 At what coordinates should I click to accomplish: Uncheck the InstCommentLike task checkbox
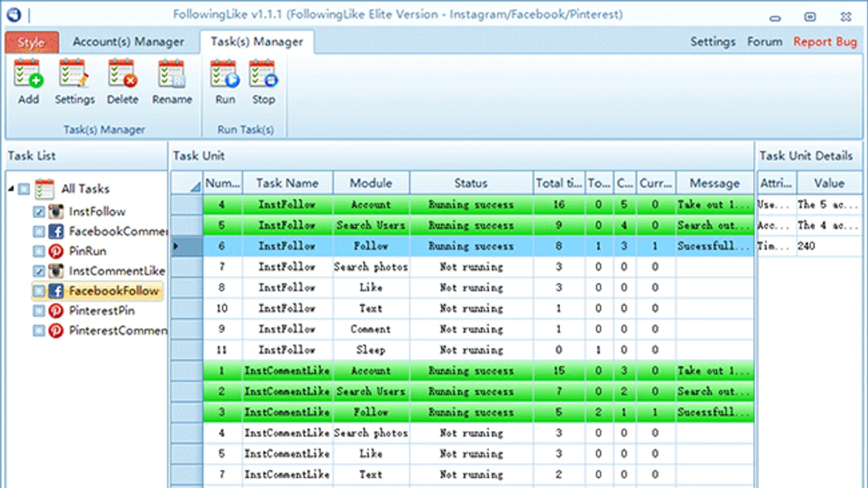[39, 271]
